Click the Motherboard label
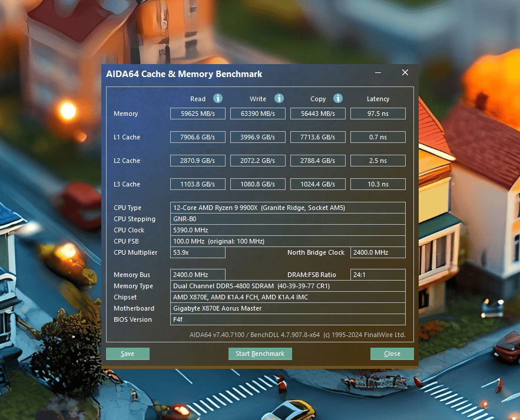The width and height of the screenshot is (520, 420). pos(134,308)
